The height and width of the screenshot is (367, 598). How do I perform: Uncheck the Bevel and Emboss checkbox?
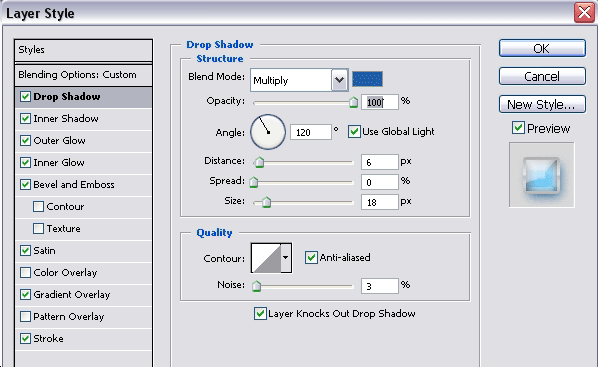pos(25,185)
